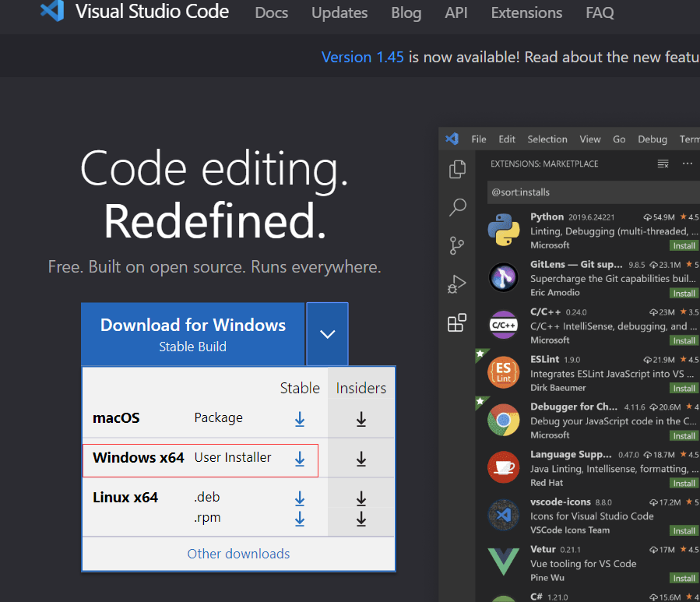This screenshot has width=700, height=602.
Task: Click the Vetur extension V icon
Action: point(504,562)
